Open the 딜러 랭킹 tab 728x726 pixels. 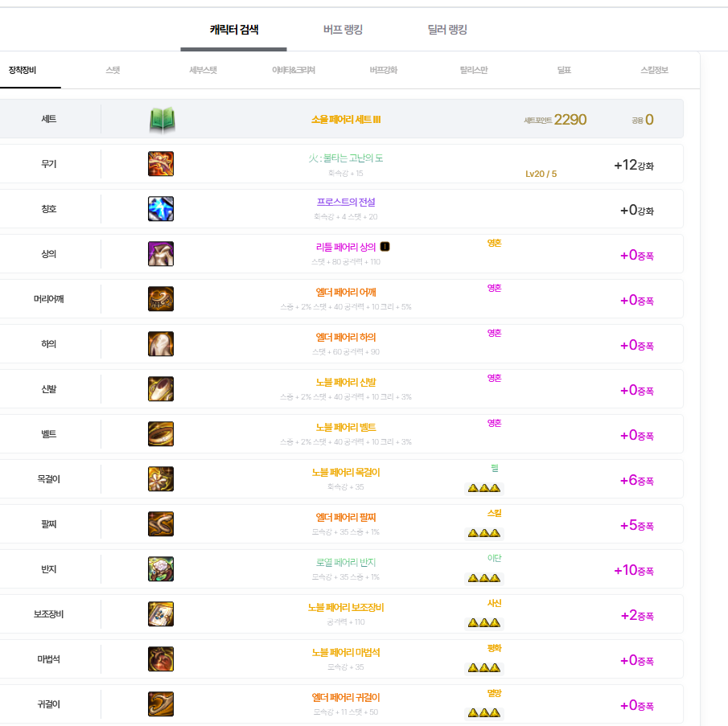447,30
